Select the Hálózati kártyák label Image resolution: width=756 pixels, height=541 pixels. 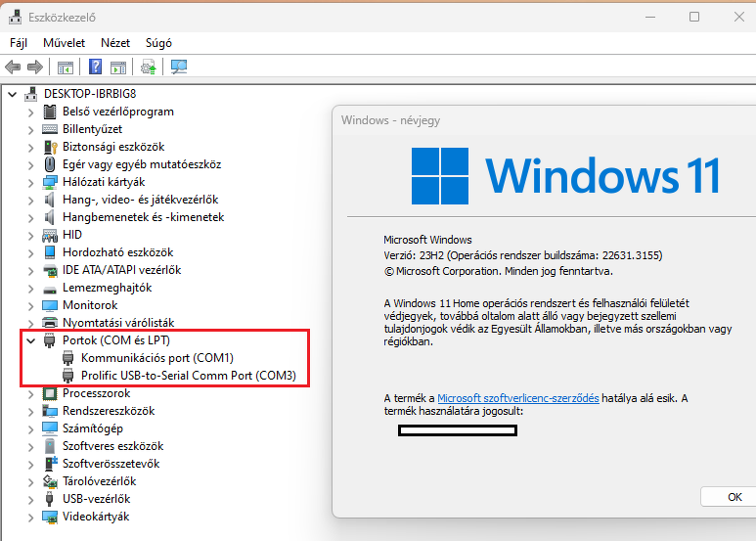tap(104, 182)
